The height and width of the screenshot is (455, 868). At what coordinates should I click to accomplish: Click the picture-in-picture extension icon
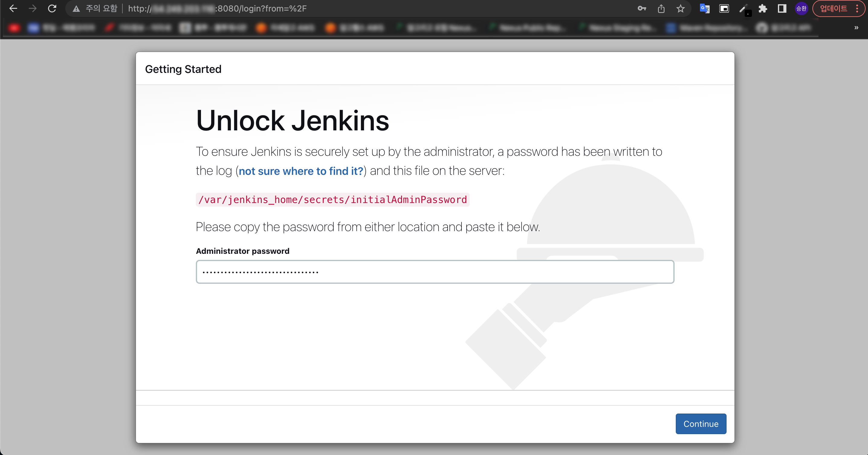pos(724,8)
